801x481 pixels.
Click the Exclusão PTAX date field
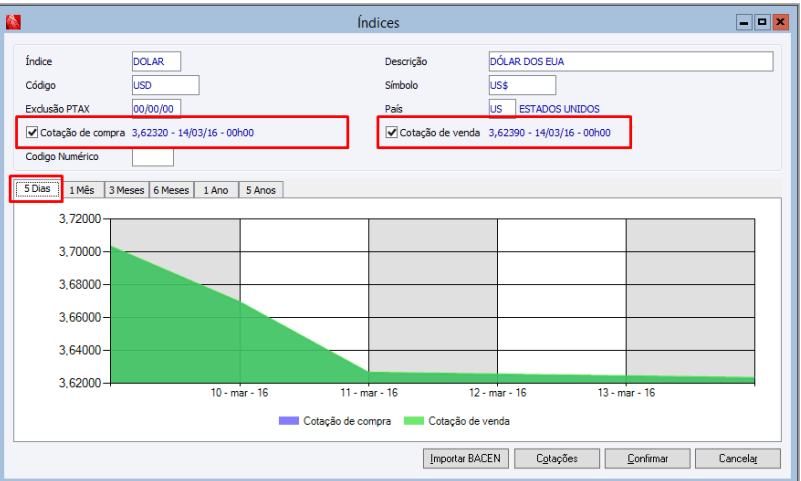point(156,109)
